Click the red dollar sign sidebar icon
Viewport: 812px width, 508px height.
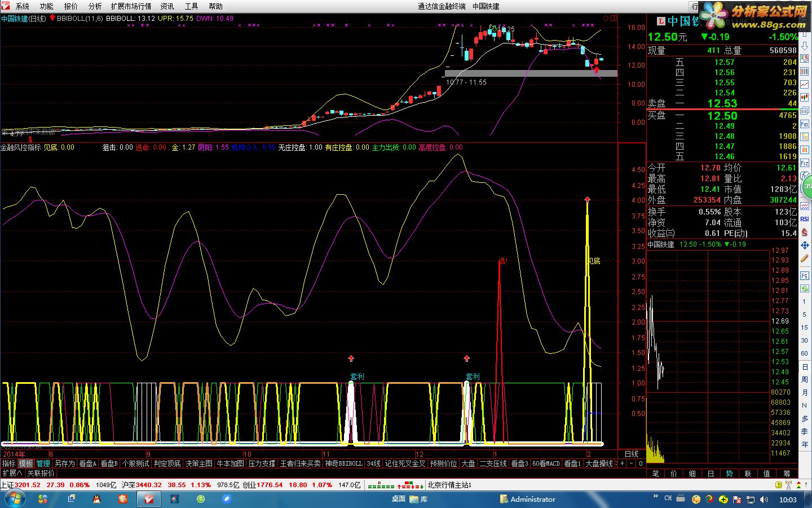click(805, 232)
